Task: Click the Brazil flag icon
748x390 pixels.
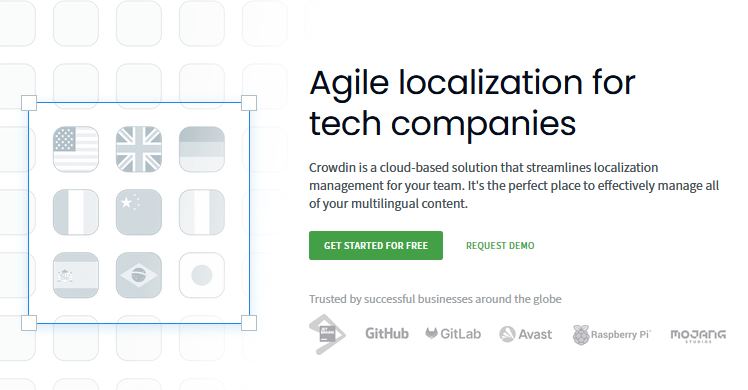Action: pos(139,275)
